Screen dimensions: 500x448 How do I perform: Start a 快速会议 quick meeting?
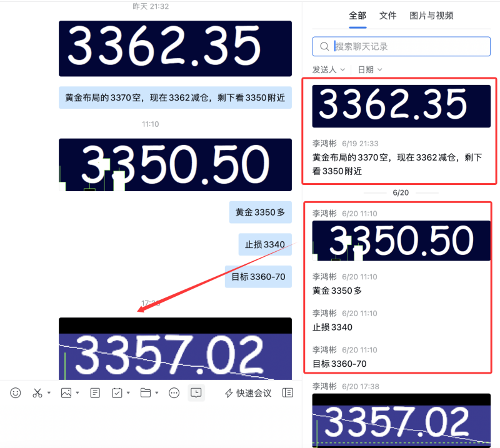coord(248,393)
